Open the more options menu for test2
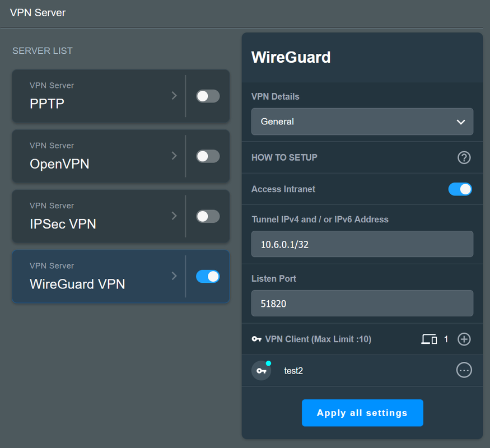 point(464,370)
